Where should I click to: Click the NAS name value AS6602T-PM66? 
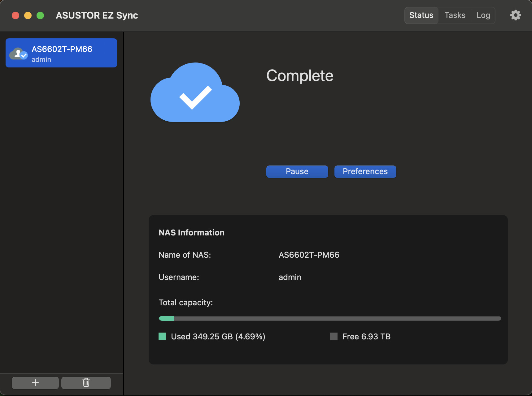coord(309,255)
